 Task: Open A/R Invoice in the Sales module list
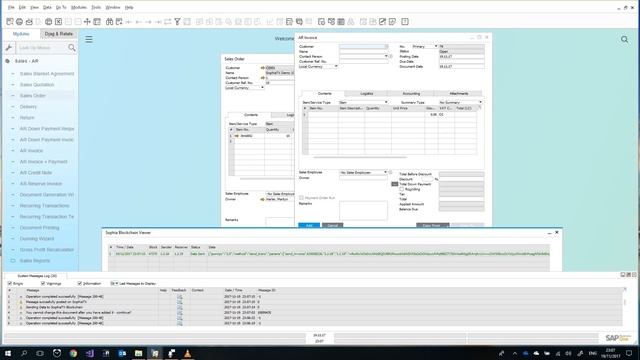(x=31, y=151)
